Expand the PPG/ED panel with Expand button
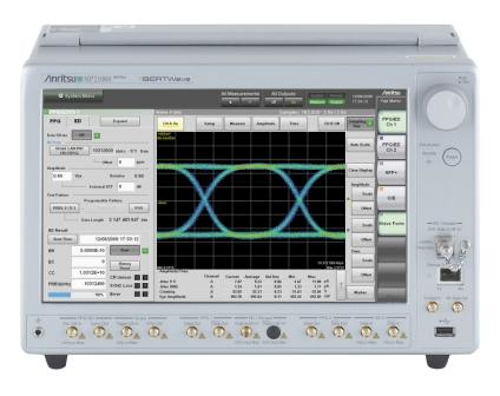Image resolution: width=500 pixels, height=396 pixels. coord(120,121)
